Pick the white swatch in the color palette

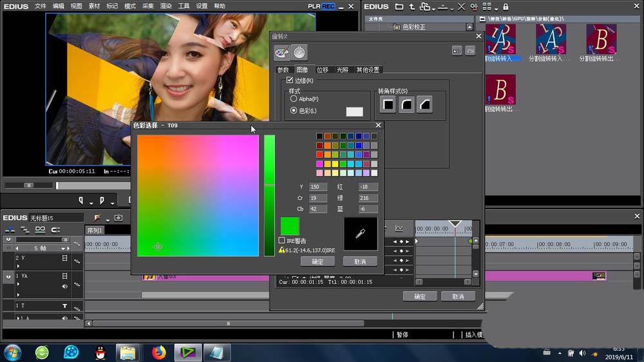(374, 173)
